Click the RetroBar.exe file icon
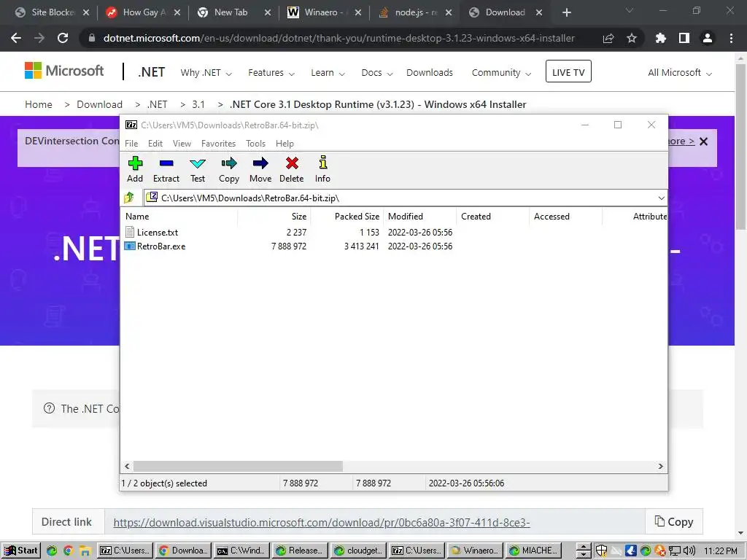The height and width of the screenshot is (560, 747). pos(130,246)
